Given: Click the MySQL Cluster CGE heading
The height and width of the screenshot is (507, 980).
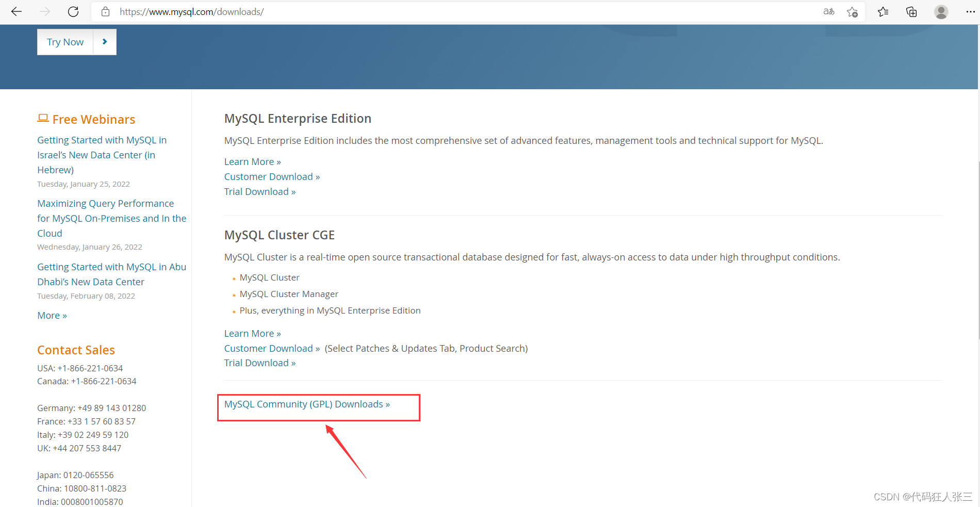Looking at the screenshot, I should [279, 235].
